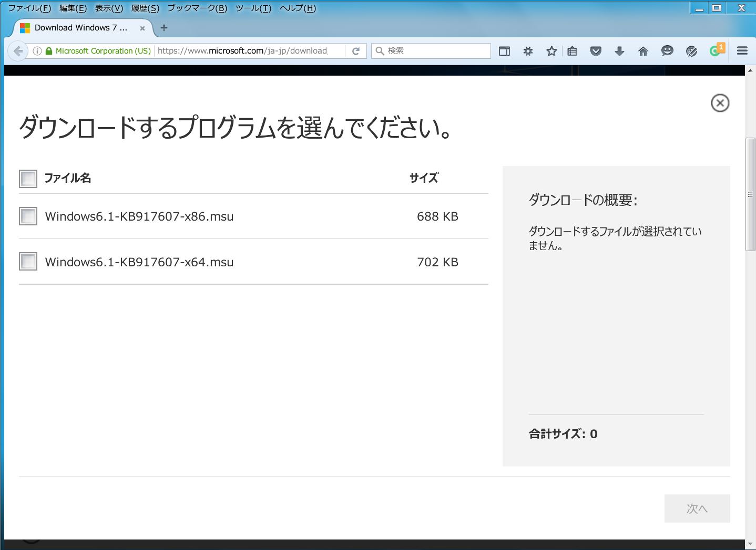756x550 pixels.
Task: Open the 編集(E) menu
Action: (73, 8)
